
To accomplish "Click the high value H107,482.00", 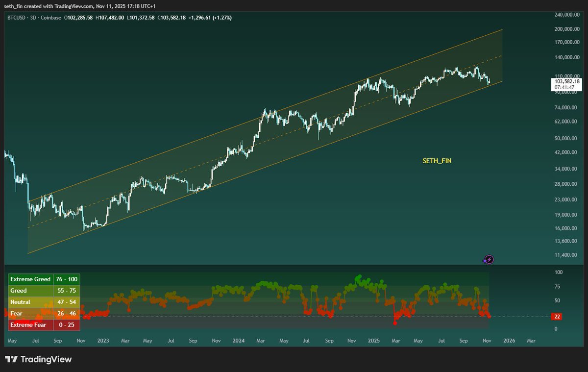I will [110, 18].
